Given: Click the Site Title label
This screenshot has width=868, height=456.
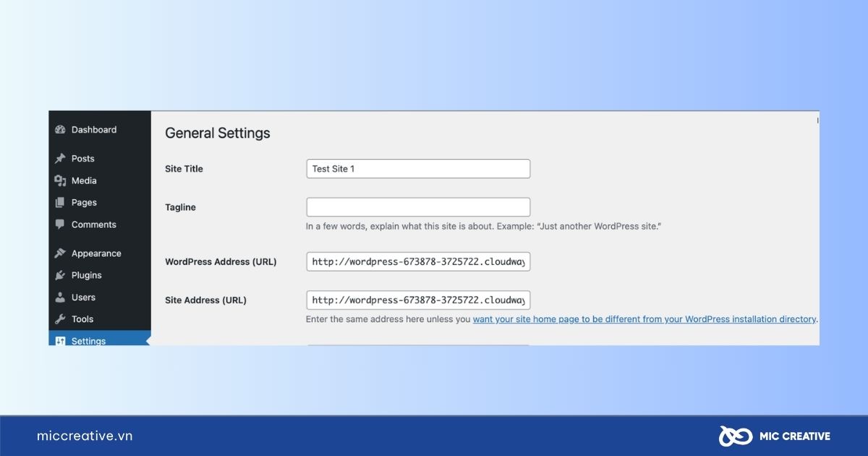Looking at the screenshot, I should (184, 169).
